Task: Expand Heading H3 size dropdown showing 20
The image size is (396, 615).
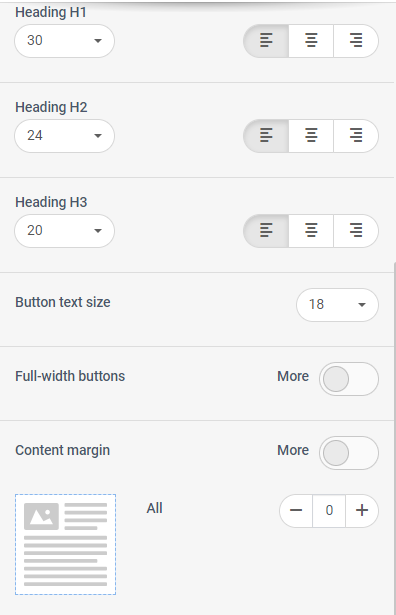Action: (64, 231)
